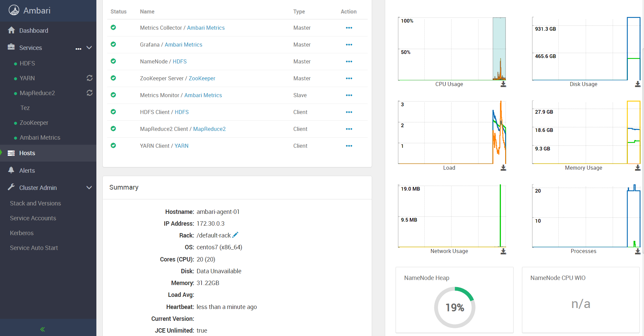Follow Ambari Metrics link beside Grafana

coord(183,45)
